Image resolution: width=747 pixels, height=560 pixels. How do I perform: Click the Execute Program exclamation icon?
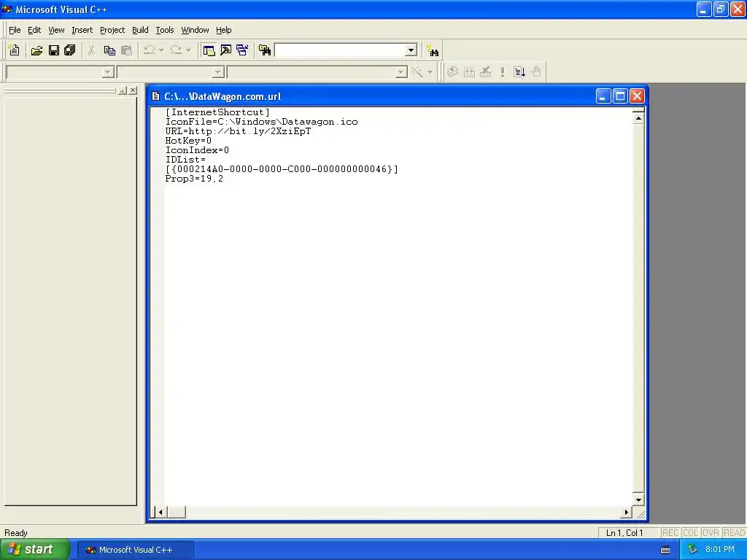coord(502,72)
